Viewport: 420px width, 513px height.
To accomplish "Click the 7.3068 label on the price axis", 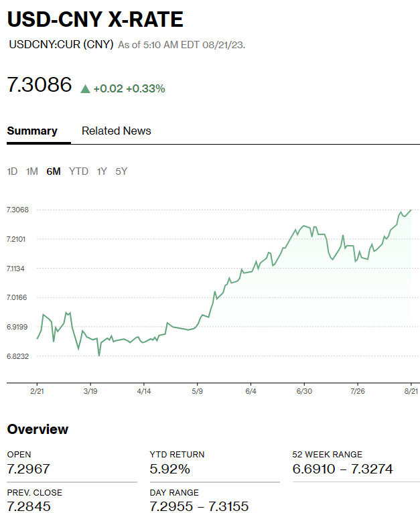I will (17, 210).
